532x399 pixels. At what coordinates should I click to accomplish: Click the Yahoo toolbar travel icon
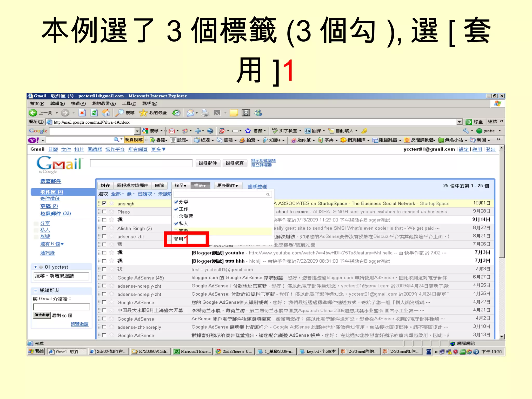[x=197, y=140]
